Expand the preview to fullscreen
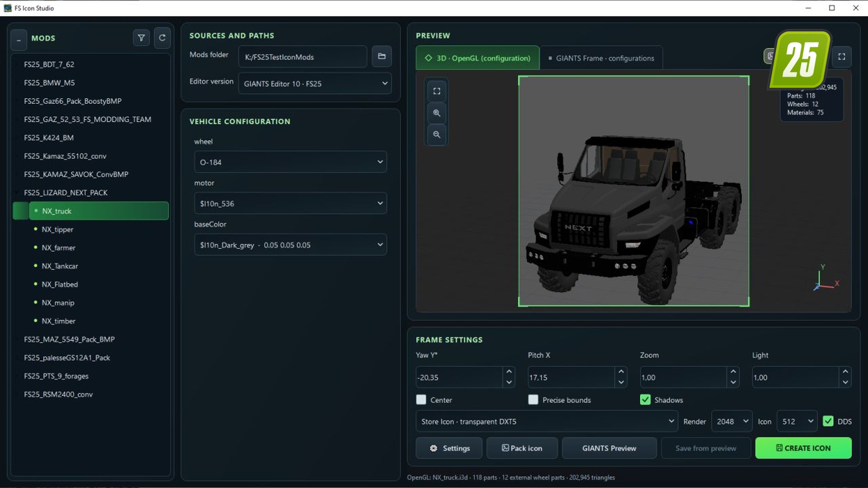Screen dimensions: 868x488 [x=842, y=57]
